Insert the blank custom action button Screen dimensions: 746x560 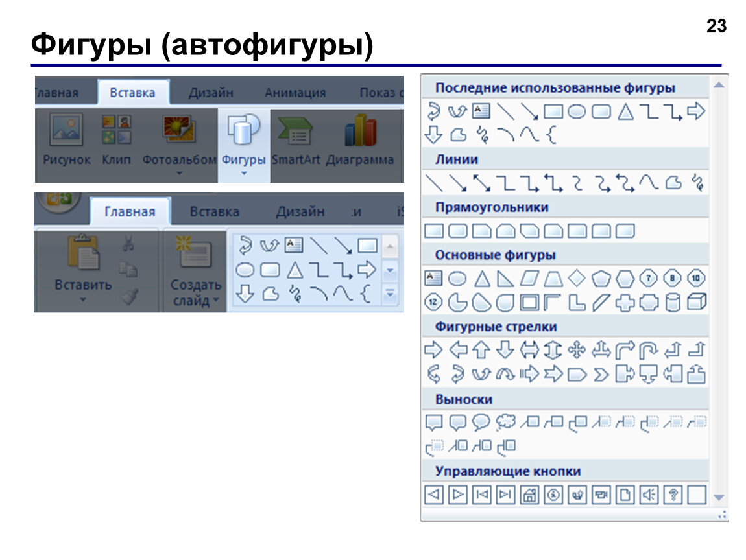(697, 495)
